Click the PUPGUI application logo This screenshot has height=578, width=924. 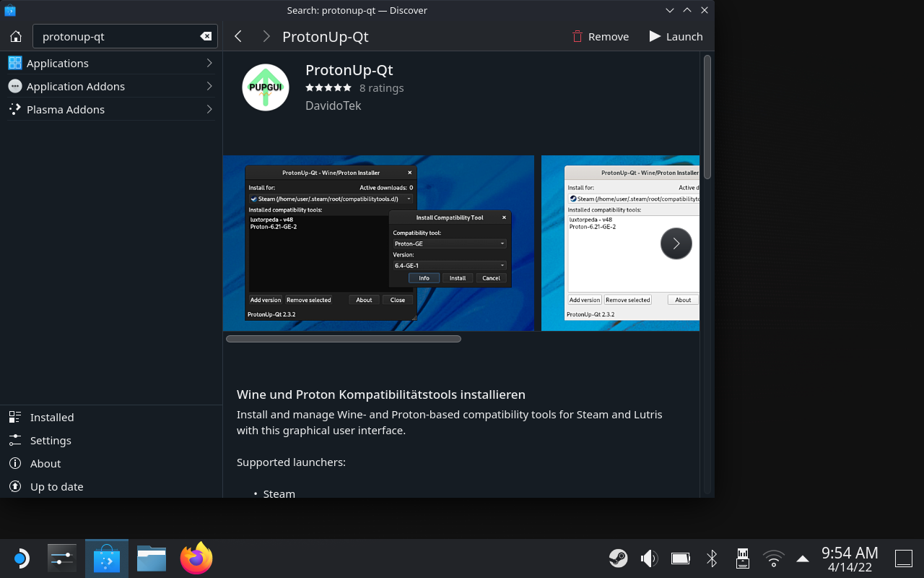tap(266, 87)
